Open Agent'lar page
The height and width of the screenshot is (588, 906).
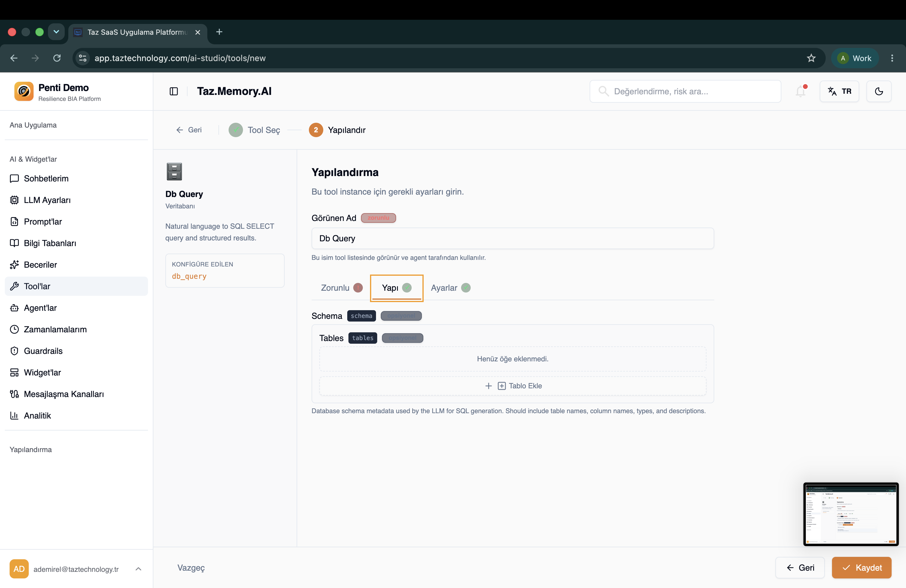[x=76, y=308]
